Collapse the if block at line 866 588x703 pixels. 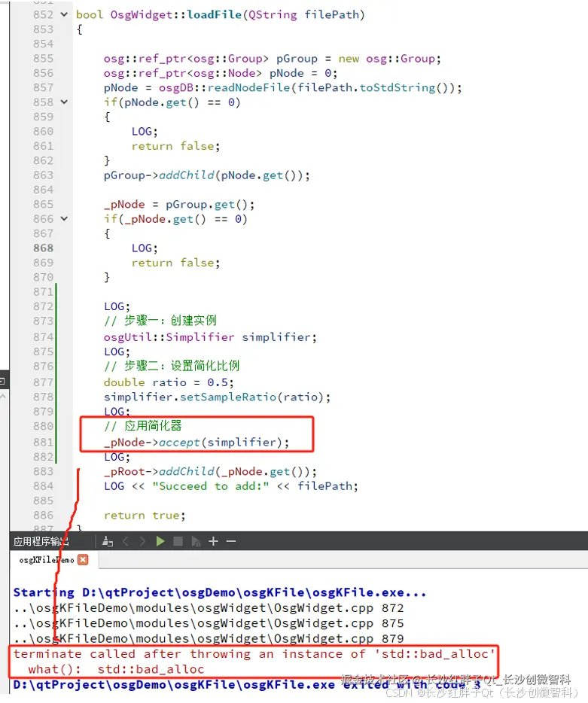point(64,219)
